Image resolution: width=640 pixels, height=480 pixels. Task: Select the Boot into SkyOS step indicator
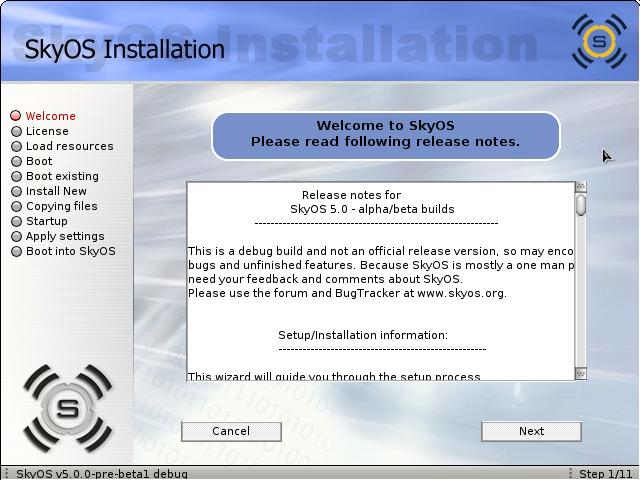[x=16, y=251]
